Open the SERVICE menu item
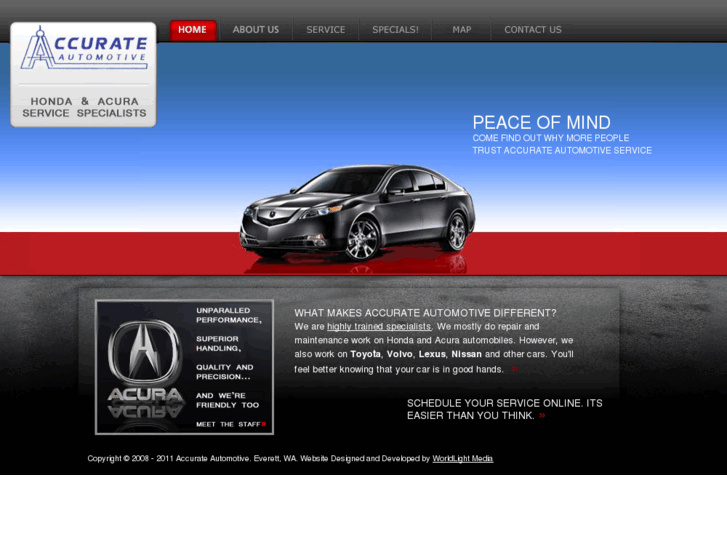727x545 pixels. pos(325,30)
